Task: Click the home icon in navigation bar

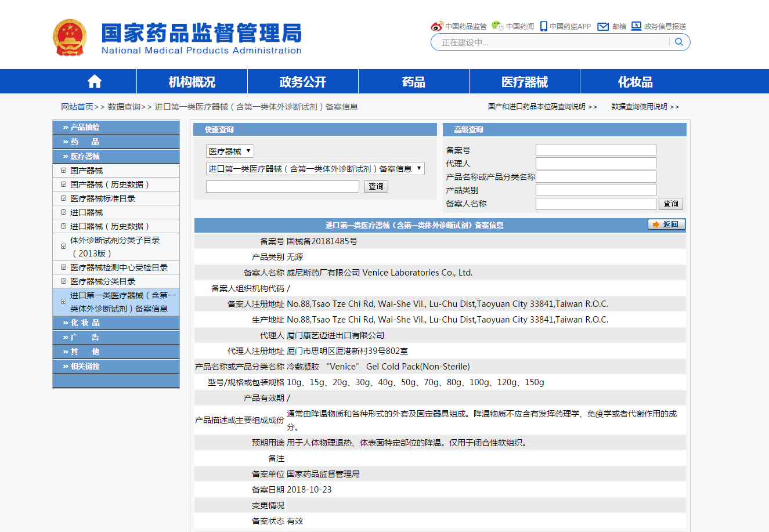Action: pyautogui.click(x=95, y=82)
